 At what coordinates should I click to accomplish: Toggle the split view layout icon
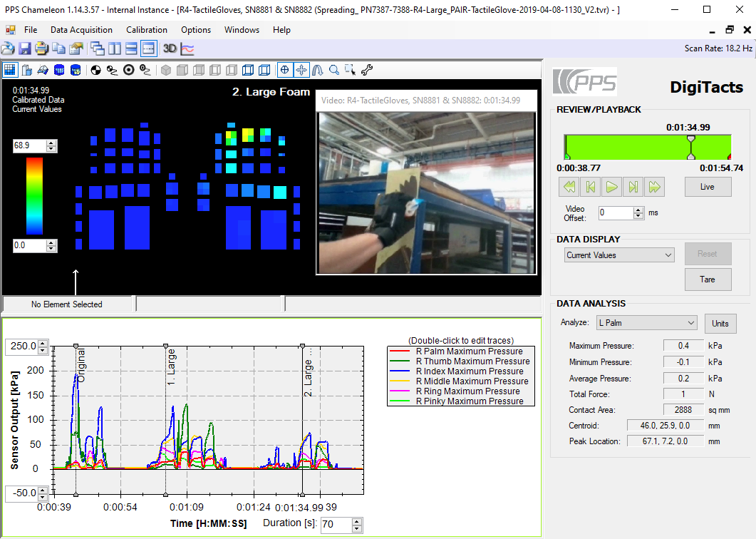click(x=148, y=48)
